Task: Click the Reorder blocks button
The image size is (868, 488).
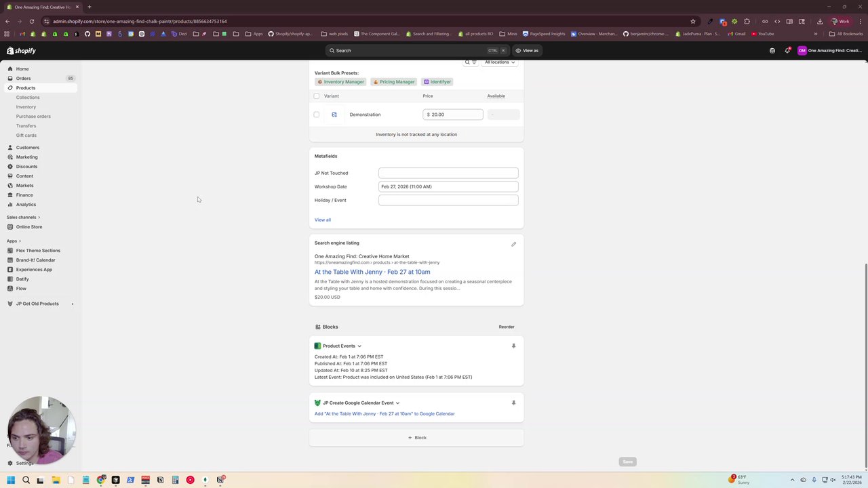Action: (507, 327)
